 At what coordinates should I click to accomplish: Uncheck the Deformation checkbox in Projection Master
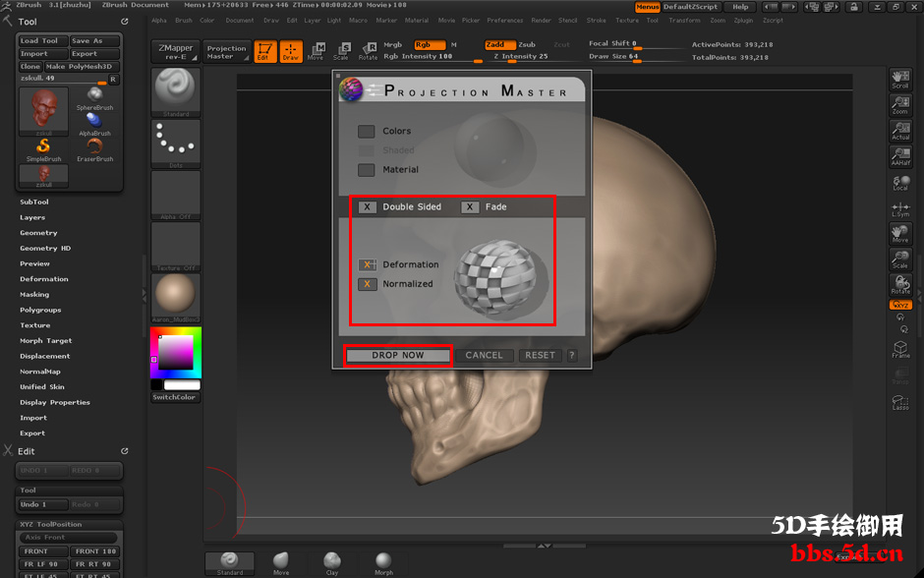pos(367,264)
